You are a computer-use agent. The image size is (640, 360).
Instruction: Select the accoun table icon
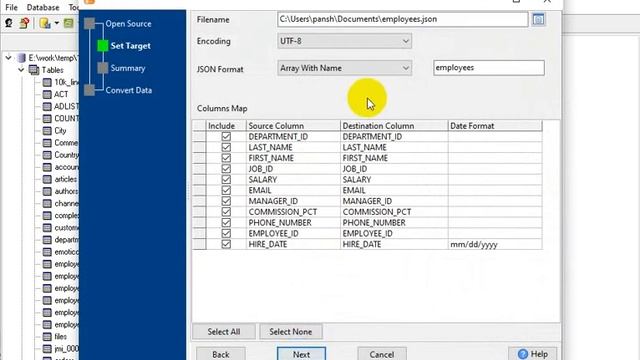(47, 167)
